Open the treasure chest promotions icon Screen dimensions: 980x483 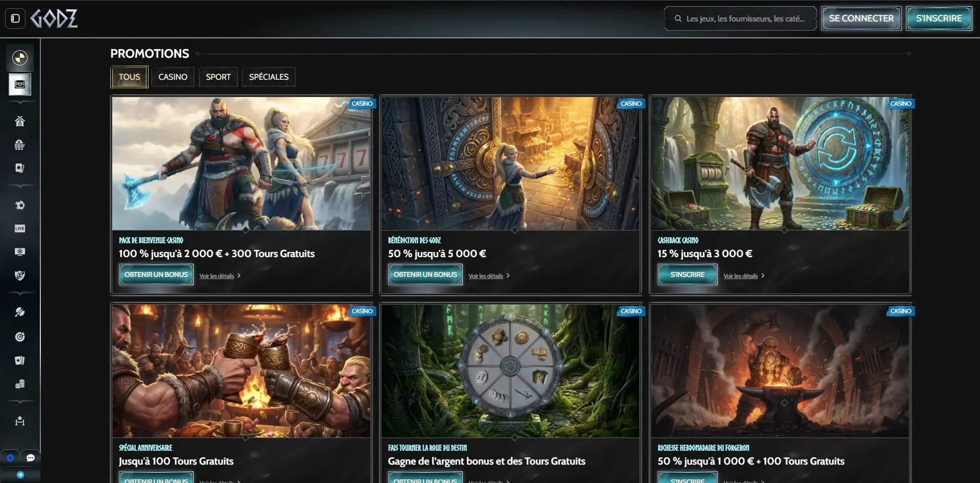tap(20, 84)
